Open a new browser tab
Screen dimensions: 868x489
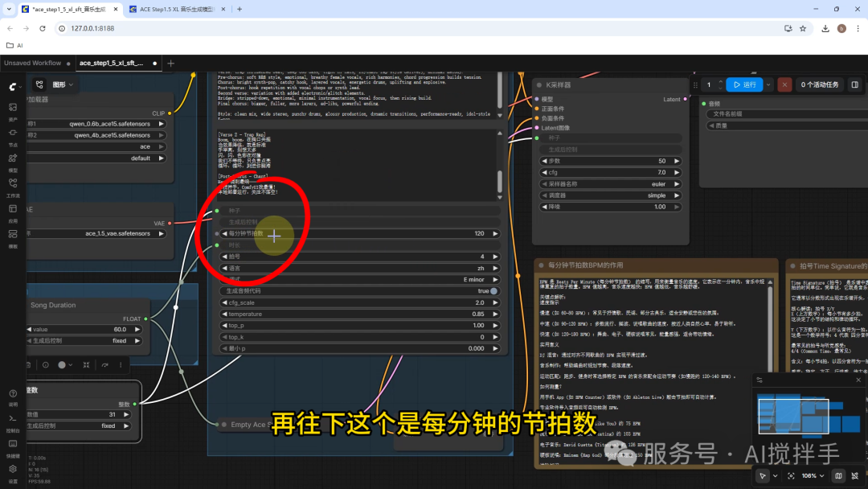click(240, 10)
